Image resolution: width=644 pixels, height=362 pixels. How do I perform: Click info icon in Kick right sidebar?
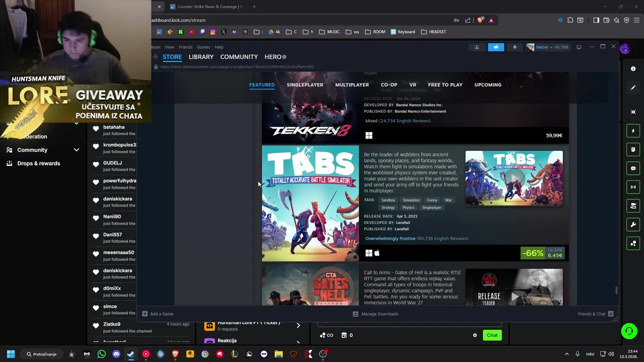coord(633,68)
